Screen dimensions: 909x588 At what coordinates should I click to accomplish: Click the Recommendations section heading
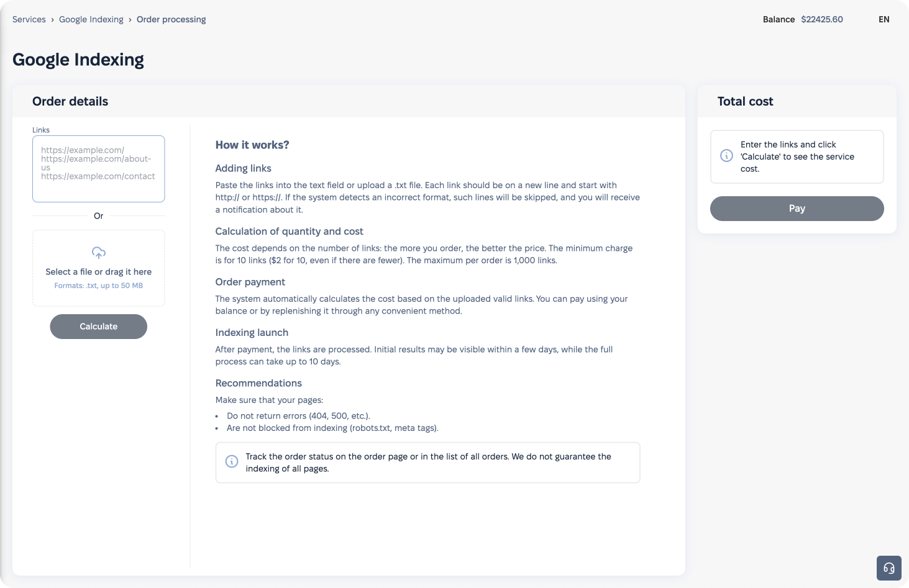(x=258, y=383)
